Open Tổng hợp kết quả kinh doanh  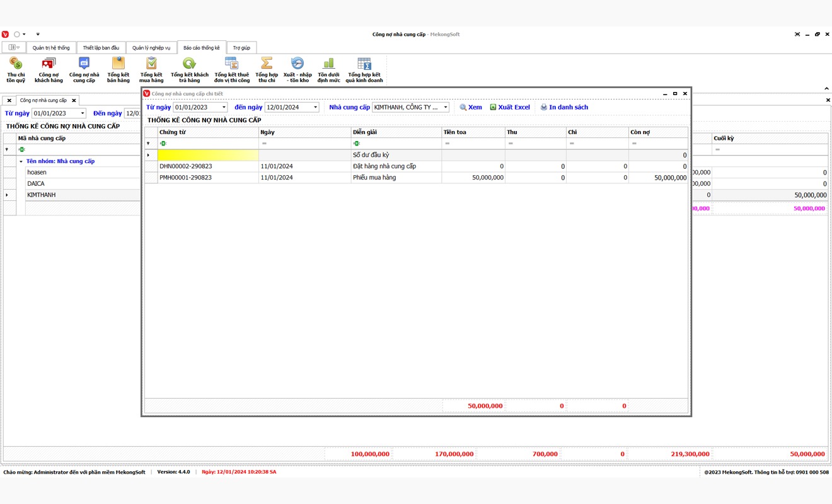tap(364, 69)
